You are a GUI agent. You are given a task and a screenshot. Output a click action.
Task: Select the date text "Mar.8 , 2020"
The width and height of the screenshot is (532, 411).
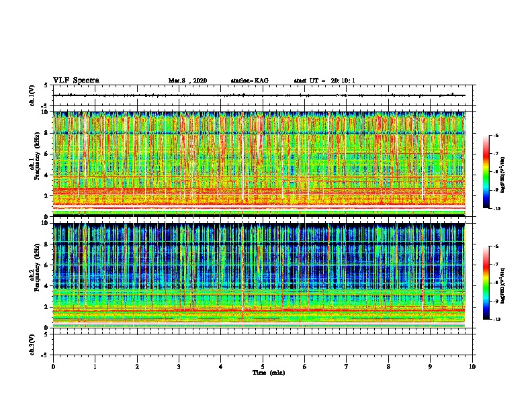point(187,81)
